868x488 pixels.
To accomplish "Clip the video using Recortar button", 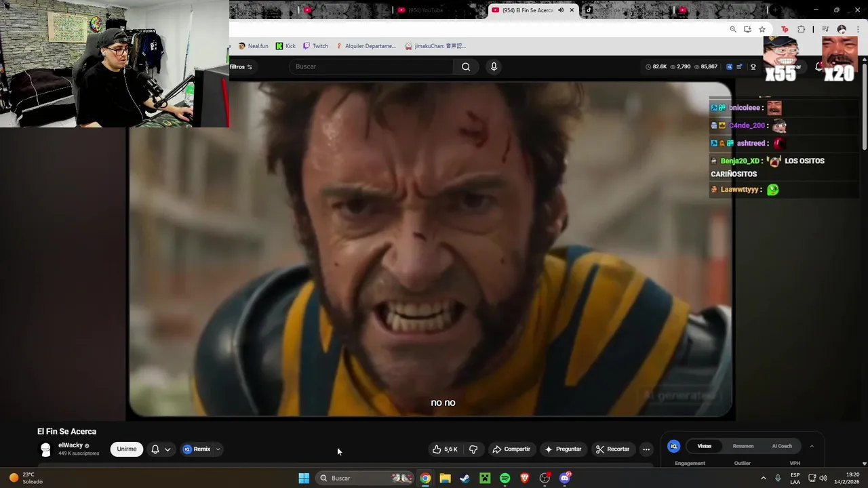I will [x=612, y=449].
